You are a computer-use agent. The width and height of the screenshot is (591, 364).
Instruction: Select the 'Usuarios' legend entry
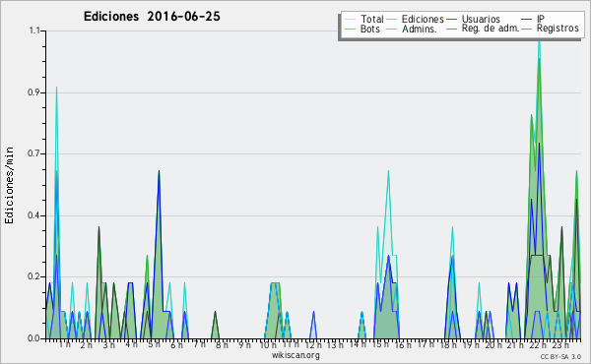coord(481,19)
